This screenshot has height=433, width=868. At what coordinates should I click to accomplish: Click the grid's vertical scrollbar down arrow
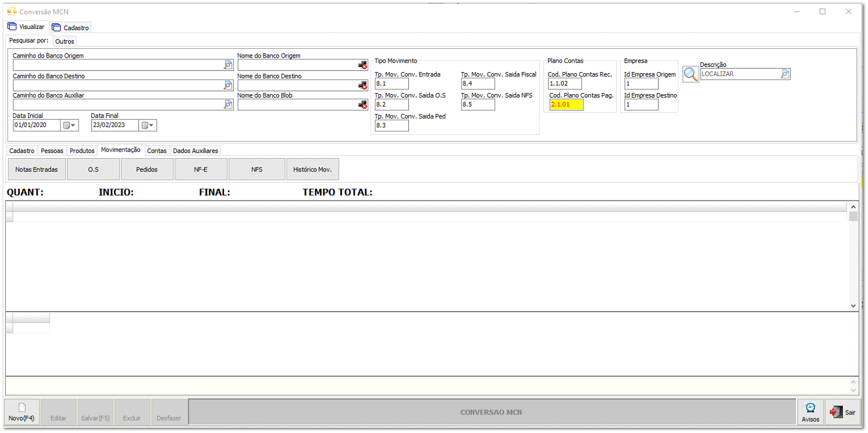[853, 305]
